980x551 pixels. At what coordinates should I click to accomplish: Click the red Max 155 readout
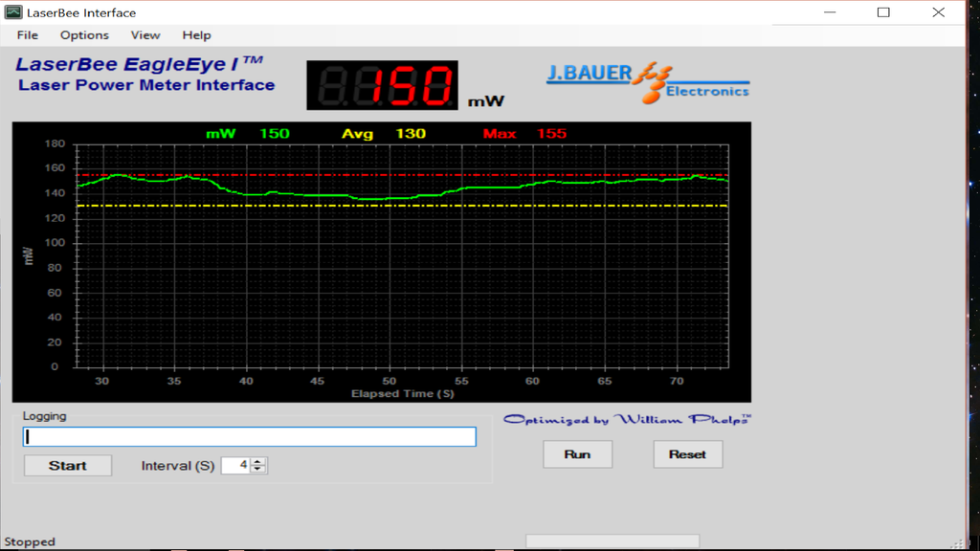click(524, 134)
